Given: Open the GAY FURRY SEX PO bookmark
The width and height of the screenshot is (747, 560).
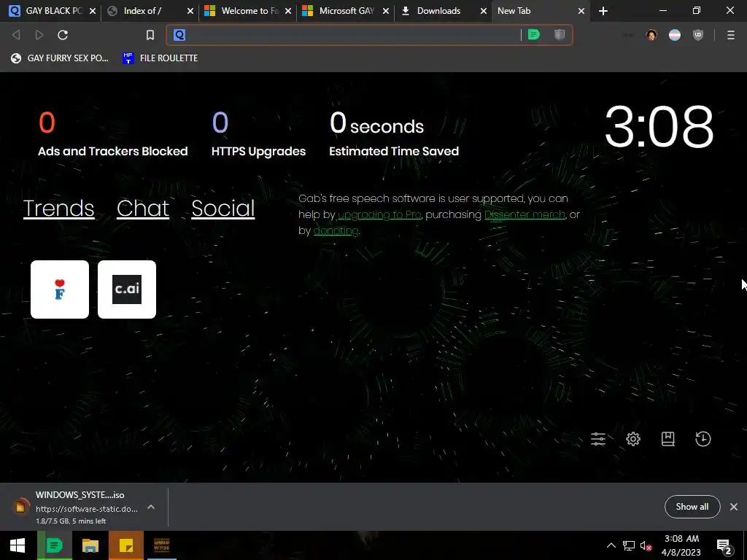Looking at the screenshot, I should click(60, 58).
